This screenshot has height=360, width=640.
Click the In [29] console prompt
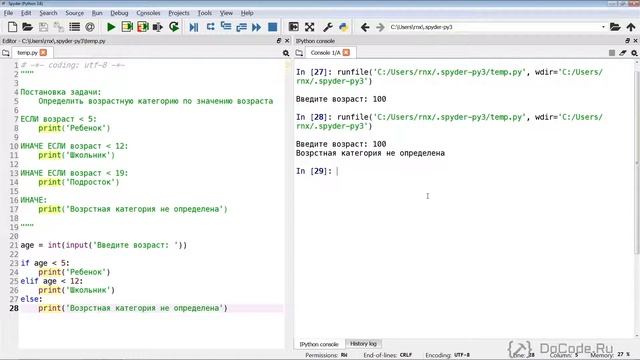[x=314, y=171]
